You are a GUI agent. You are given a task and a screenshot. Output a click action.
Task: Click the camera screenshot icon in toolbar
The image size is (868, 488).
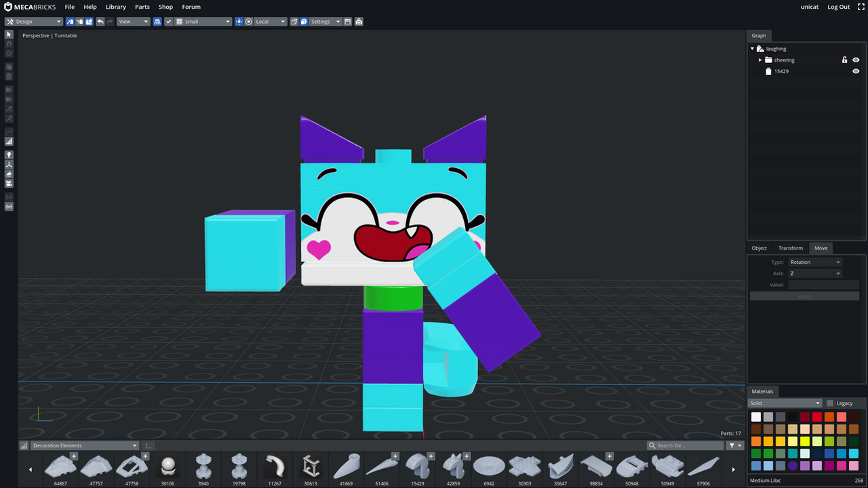[x=359, y=22]
